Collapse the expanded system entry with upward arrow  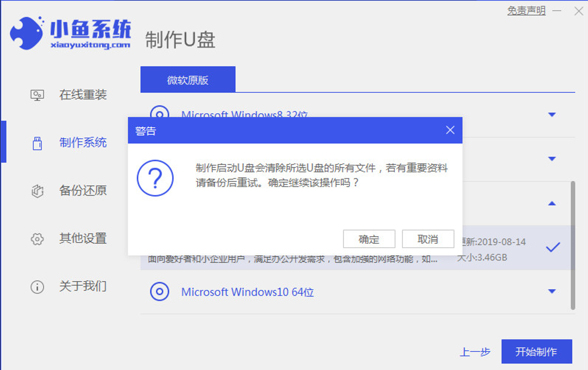(x=552, y=203)
